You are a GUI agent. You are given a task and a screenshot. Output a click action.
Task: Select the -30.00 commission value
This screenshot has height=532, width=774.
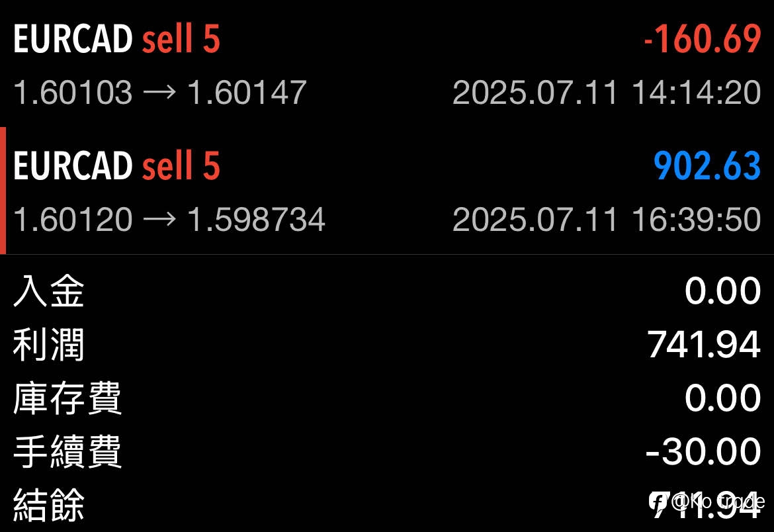pyautogui.click(x=703, y=451)
